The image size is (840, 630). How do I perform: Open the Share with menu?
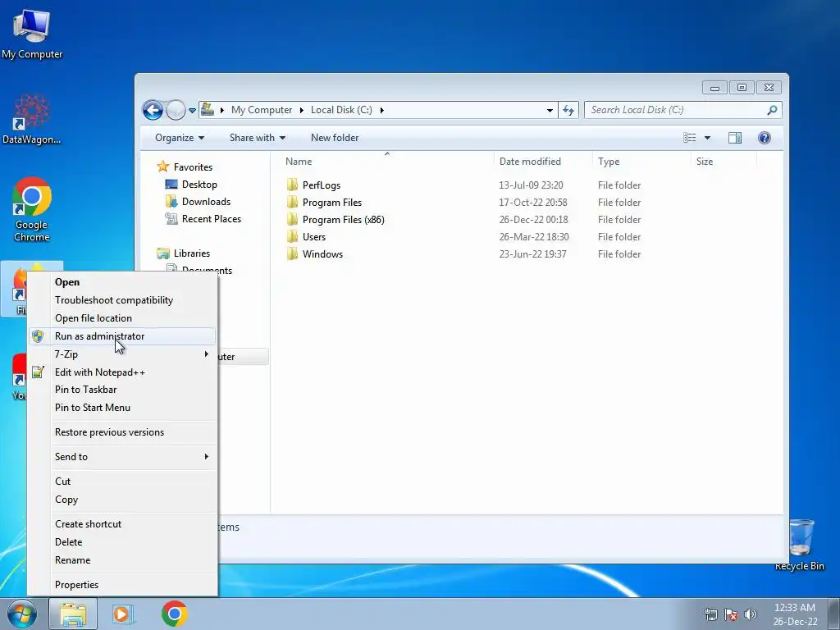click(x=257, y=138)
